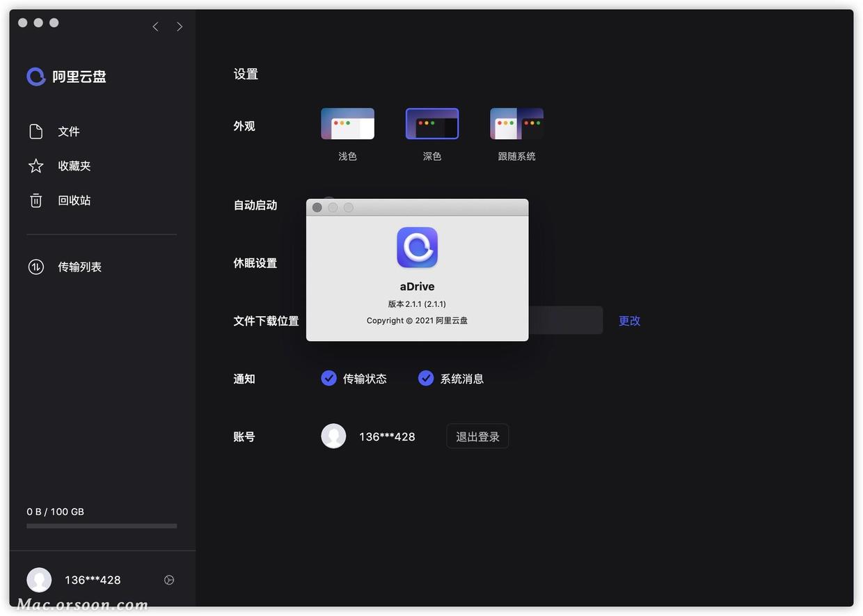Click the settings gear beside the sidebar username

coord(169,580)
